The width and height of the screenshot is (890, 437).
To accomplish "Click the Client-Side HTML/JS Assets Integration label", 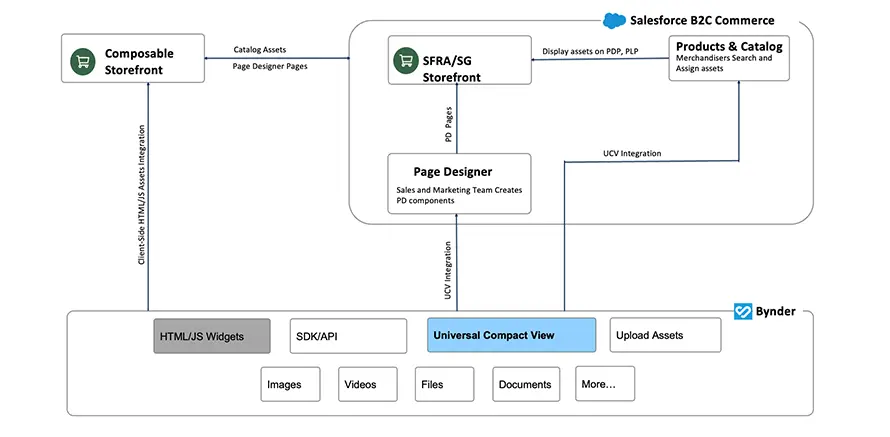I will coord(141,195).
